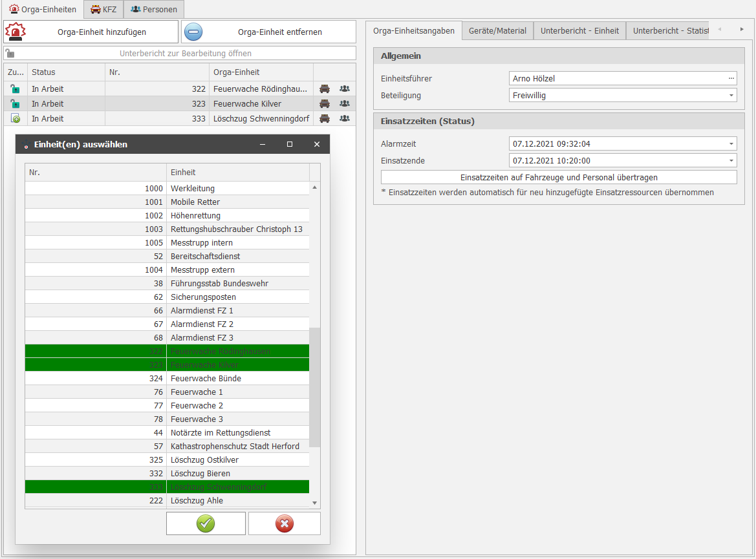Click the unit list vertical scrollbar thumb
The image size is (756, 559).
point(314,386)
